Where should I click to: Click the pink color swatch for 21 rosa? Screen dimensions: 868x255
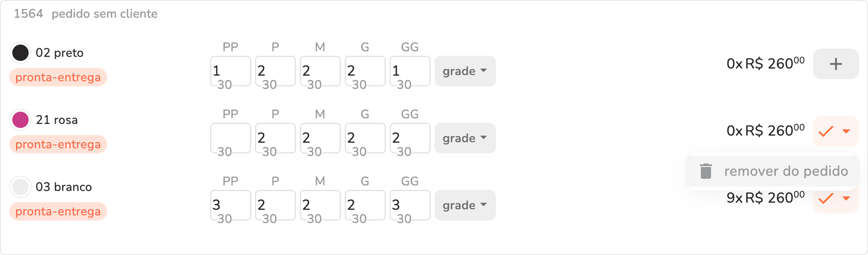coord(20,120)
